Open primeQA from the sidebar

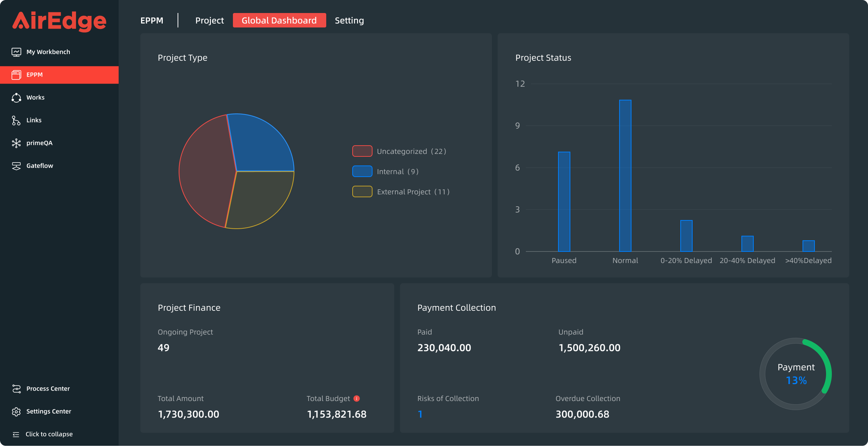click(x=59, y=143)
